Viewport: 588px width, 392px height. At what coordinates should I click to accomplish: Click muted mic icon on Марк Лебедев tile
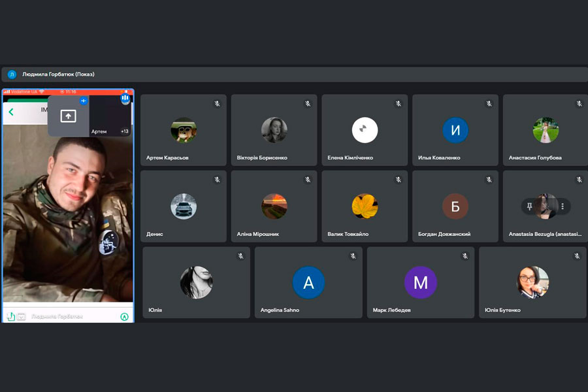click(x=465, y=256)
